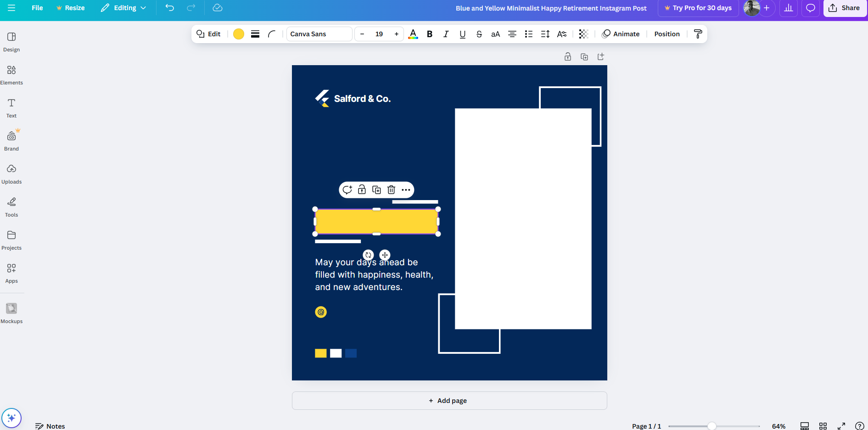Open the transparency control
Image resolution: width=868 pixels, height=430 pixels.
pos(583,34)
